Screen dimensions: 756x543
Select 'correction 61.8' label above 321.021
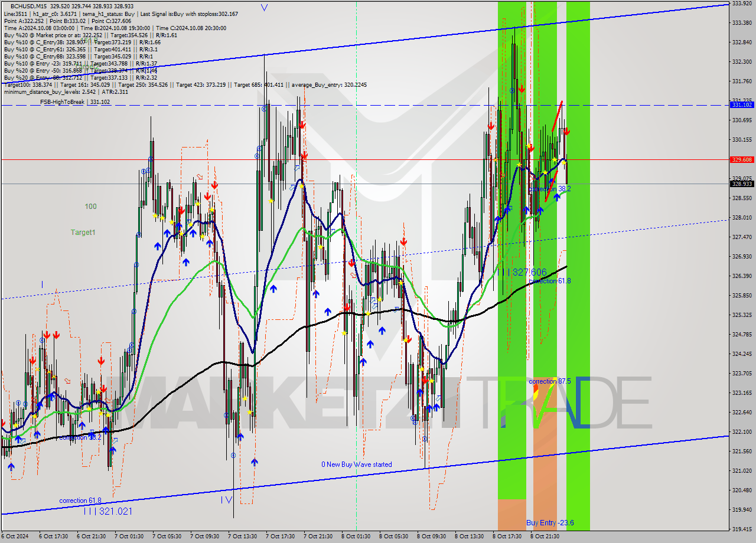[80, 501]
